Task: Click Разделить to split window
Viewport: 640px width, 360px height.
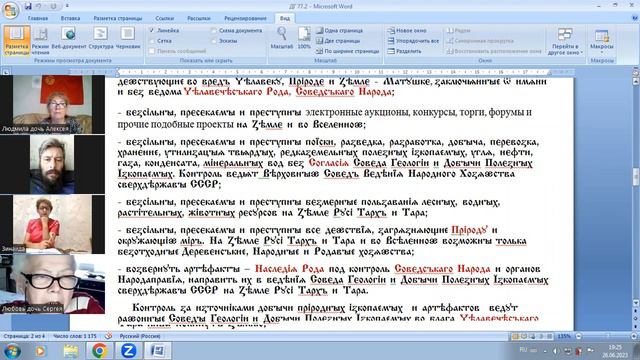Action: pos(404,51)
